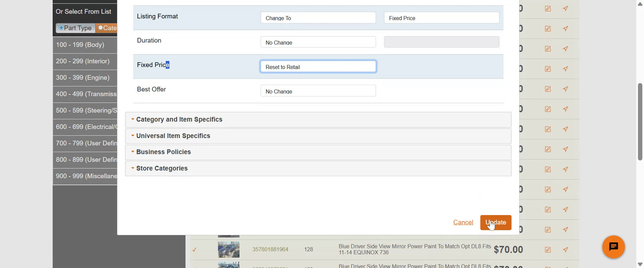
Task: Expand Category and Item Specifics section
Action: [318, 120]
